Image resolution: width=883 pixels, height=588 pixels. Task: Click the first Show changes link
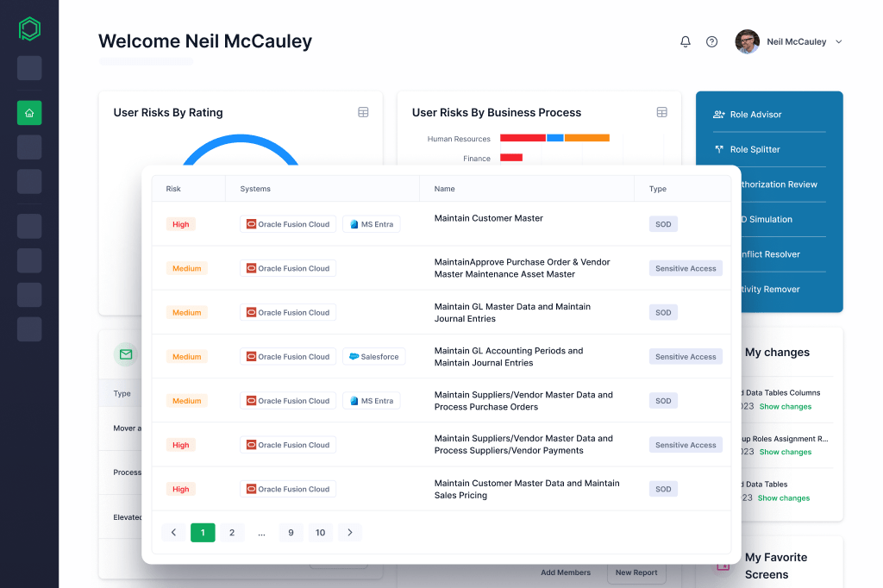coord(785,407)
